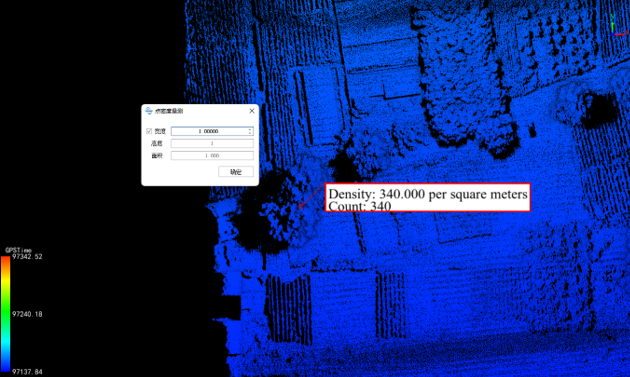Close the point density measurement dialog
This screenshot has width=630, height=377.
252,111
